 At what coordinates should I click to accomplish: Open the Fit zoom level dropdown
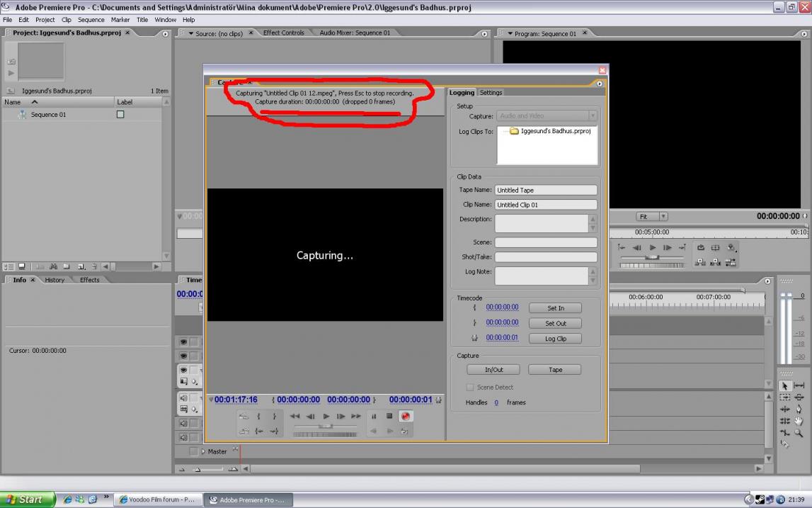click(x=651, y=216)
